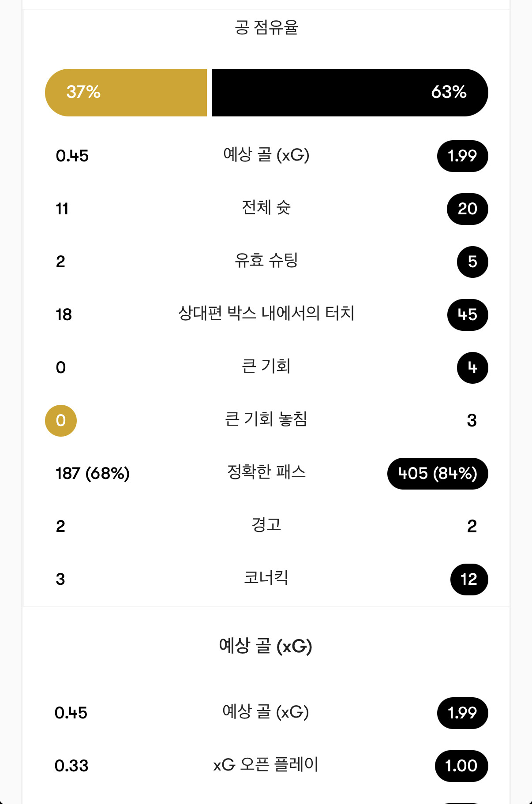Image resolution: width=532 pixels, height=804 pixels.
Task: Click the 4 big chances badge
Action: pos(472,368)
